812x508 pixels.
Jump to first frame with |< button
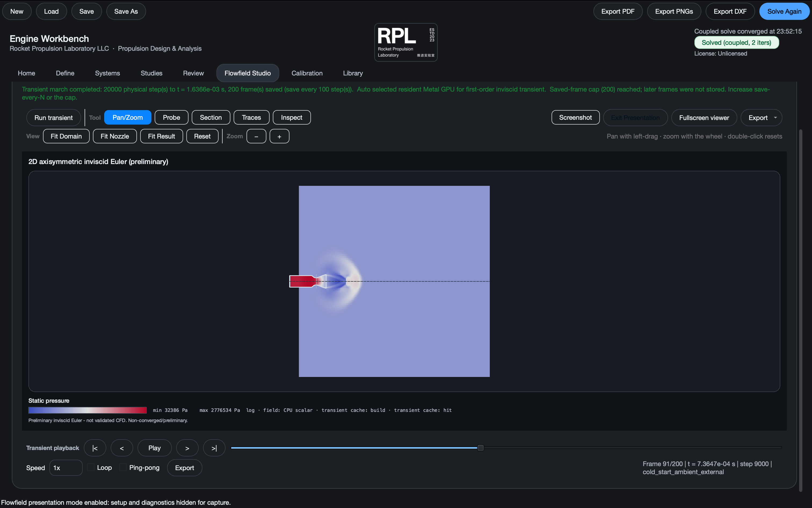click(x=95, y=448)
